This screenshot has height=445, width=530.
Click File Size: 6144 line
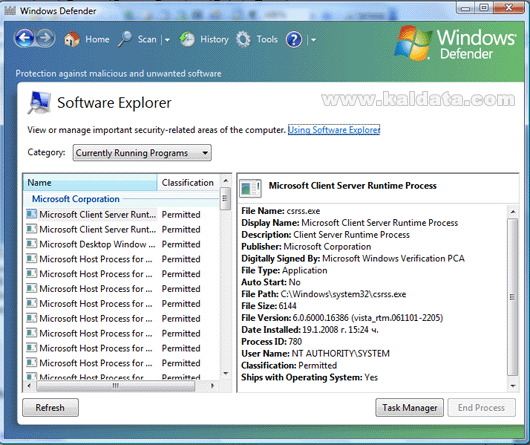coord(269,306)
